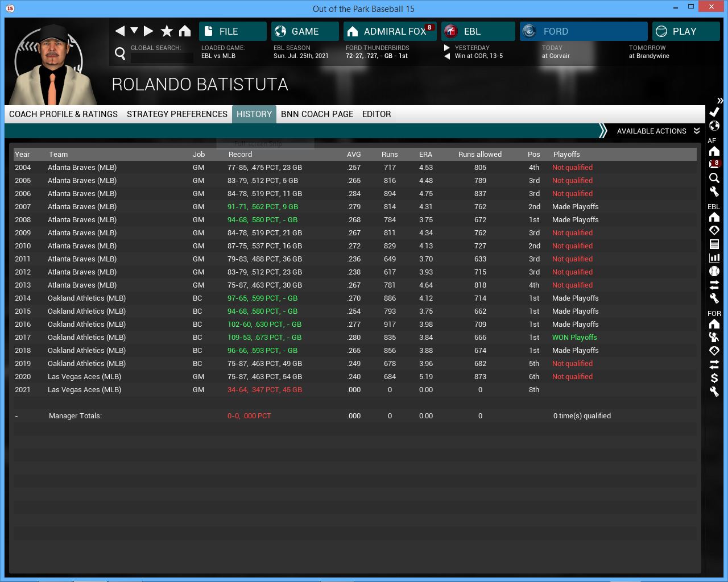This screenshot has height=582, width=728.
Task: Open the GAME menu
Action: 304,31
